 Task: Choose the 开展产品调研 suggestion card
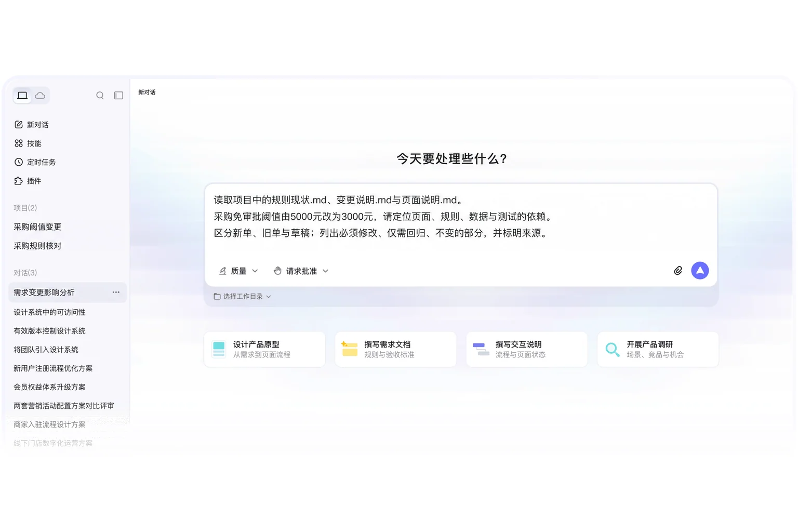click(658, 349)
